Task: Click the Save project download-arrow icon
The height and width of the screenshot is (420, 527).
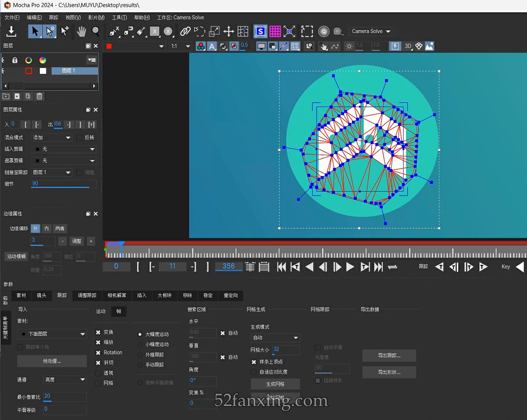Action: coord(11,32)
